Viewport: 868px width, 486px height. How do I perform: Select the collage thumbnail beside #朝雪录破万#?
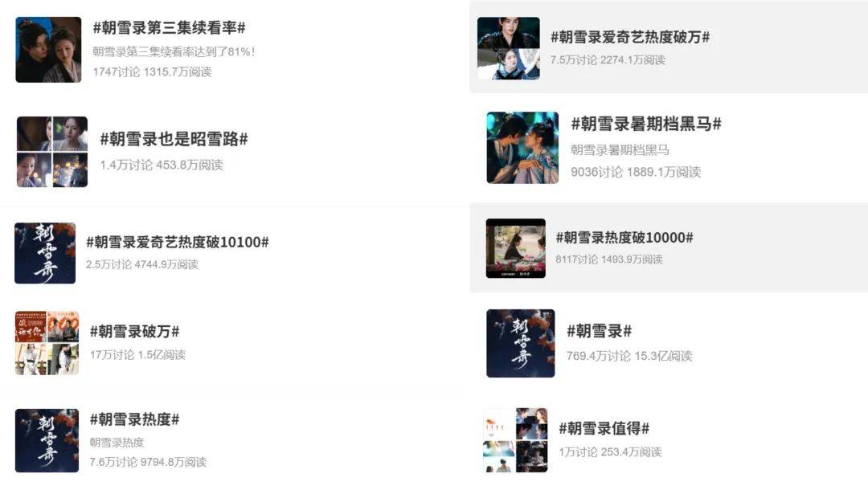(47, 343)
